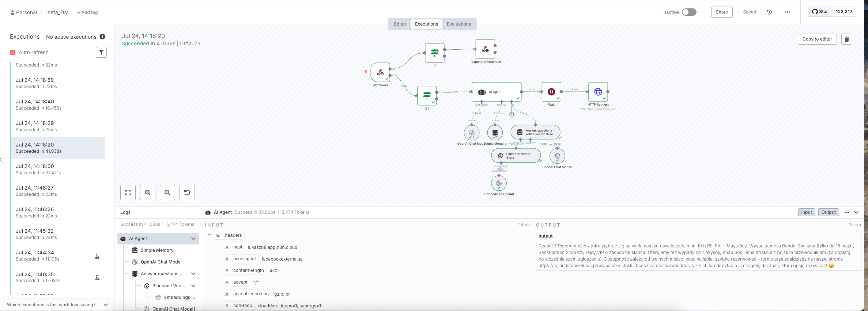Uncheck the Auto refresh checkbox

pos(12,53)
